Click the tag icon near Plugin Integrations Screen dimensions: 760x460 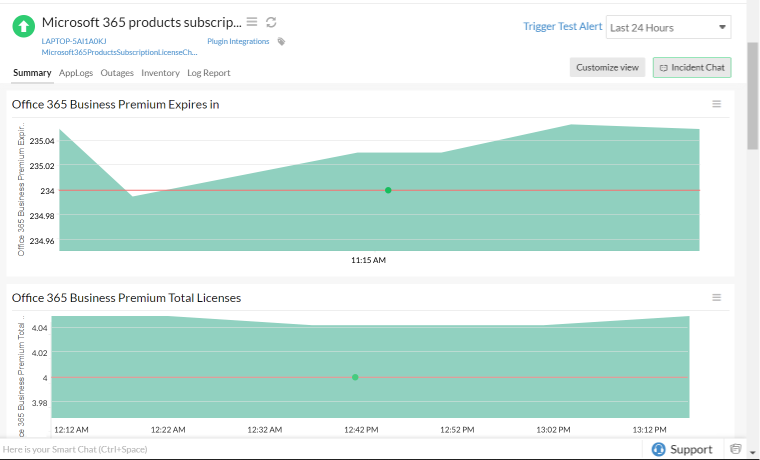click(281, 42)
